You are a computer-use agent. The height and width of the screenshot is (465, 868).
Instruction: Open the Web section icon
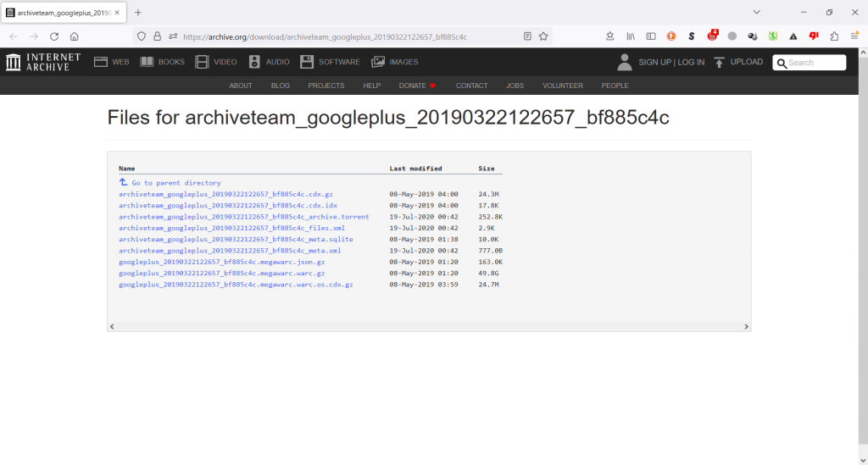(x=101, y=62)
